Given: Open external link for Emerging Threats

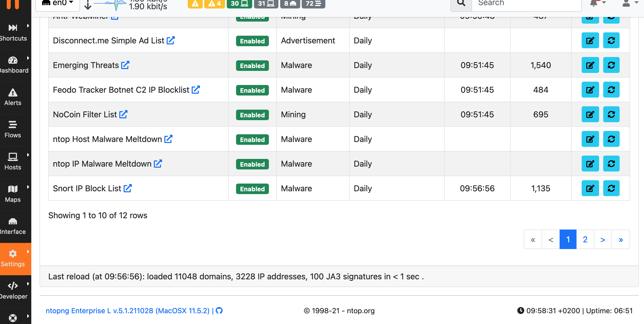Looking at the screenshot, I should pos(125,65).
